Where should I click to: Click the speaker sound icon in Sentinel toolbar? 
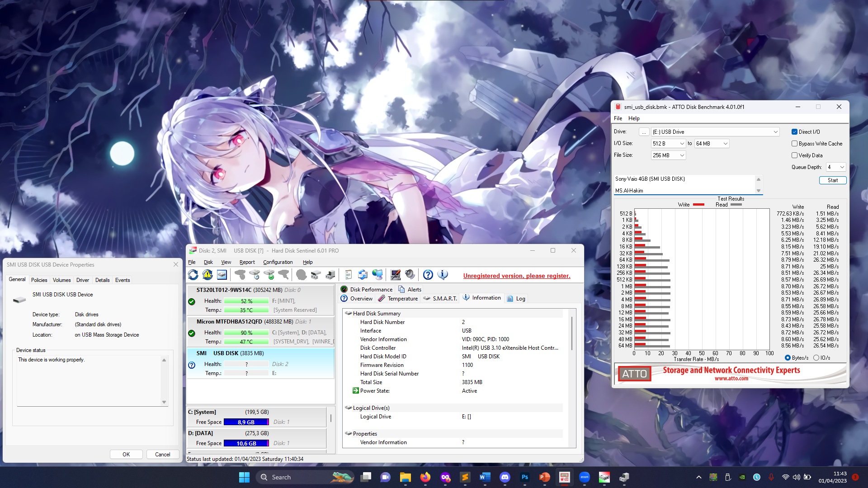point(410,275)
